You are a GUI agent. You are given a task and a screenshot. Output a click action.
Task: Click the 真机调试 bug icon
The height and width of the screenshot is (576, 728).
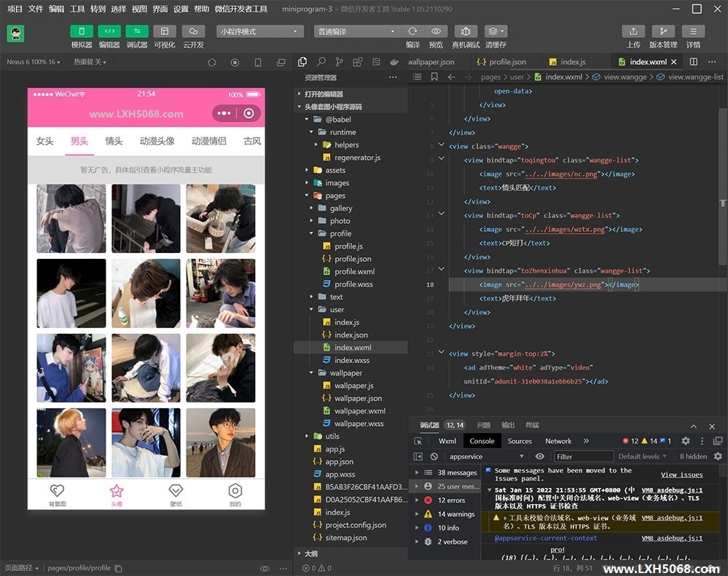tap(466, 31)
